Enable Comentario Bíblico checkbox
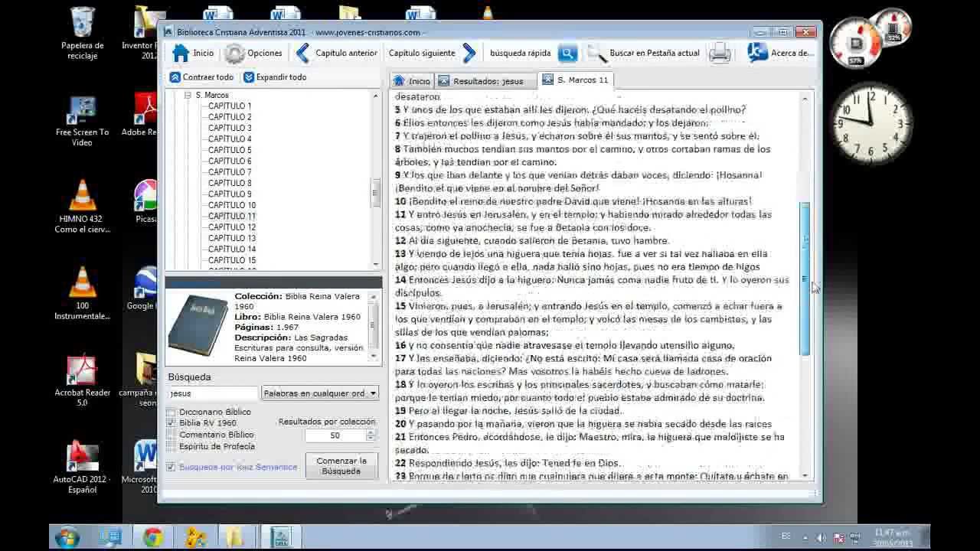Image resolution: width=980 pixels, height=551 pixels. (171, 435)
